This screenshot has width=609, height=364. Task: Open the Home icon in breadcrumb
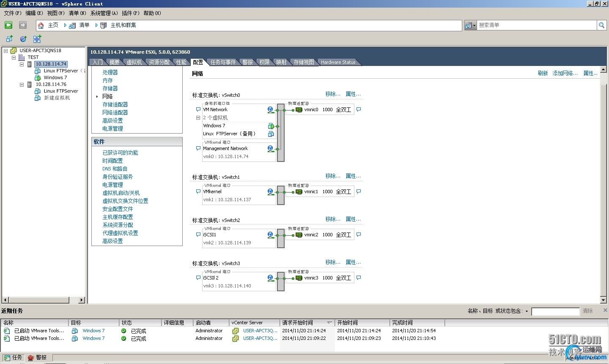point(41,25)
